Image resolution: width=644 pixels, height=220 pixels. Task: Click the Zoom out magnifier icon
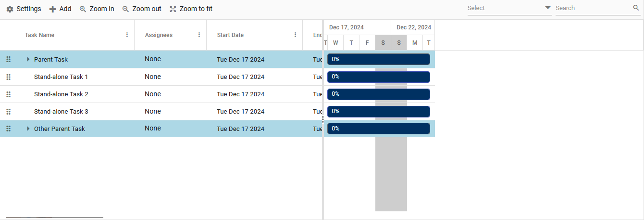[125, 9]
